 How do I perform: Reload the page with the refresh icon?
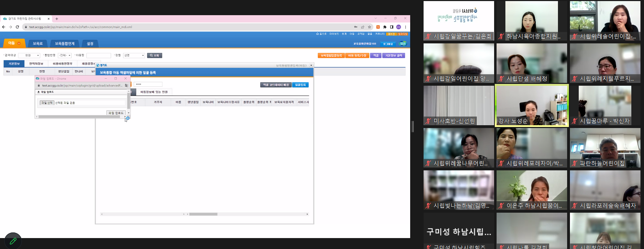pos(17,27)
